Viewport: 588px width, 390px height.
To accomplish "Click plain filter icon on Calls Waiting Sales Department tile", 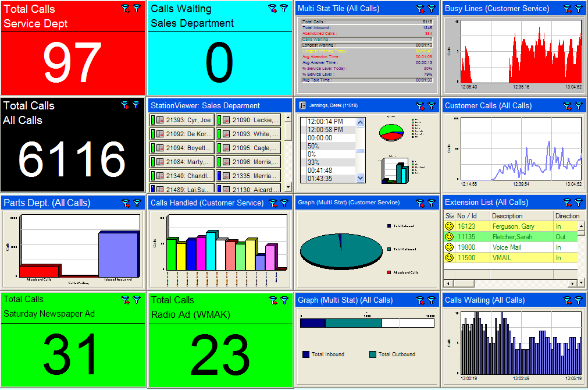I will point(284,8).
